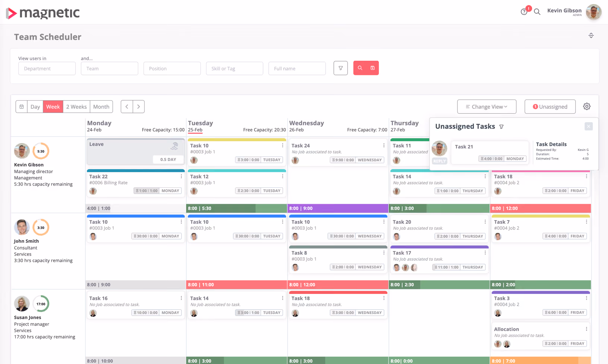Viewport: 608px width, 364px height.
Task: Open options menu for Task 16
Action: pyautogui.click(x=181, y=298)
